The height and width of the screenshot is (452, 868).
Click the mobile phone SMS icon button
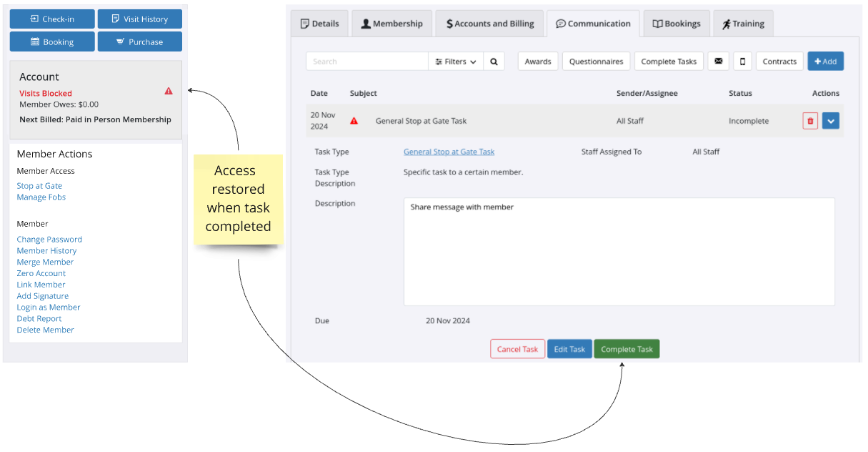pyautogui.click(x=742, y=62)
